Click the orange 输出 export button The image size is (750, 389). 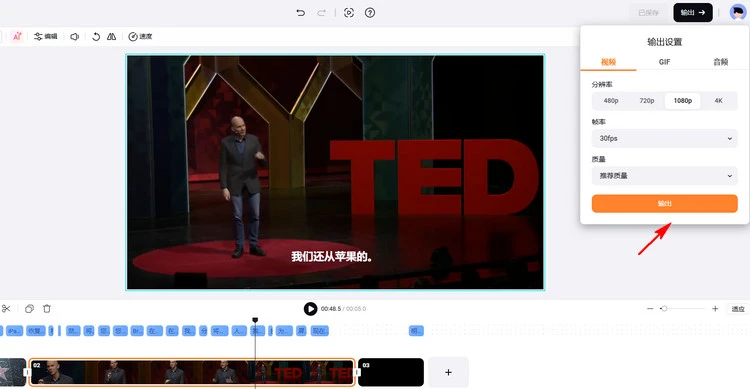pyautogui.click(x=664, y=203)
